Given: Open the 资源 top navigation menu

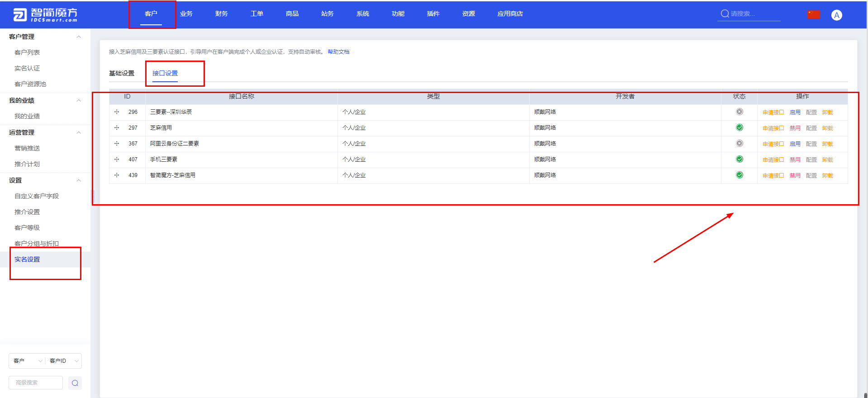Looking at the screenshot, I should [469, 14].
